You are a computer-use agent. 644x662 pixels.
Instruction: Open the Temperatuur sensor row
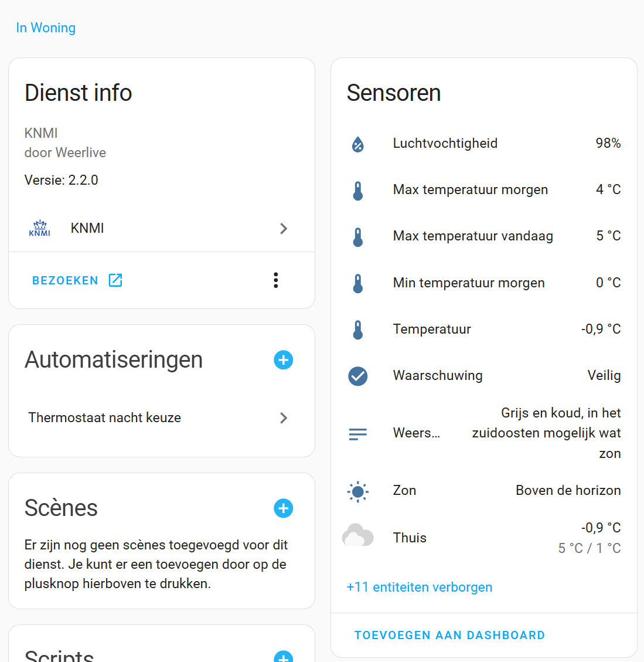coord(484,329)
